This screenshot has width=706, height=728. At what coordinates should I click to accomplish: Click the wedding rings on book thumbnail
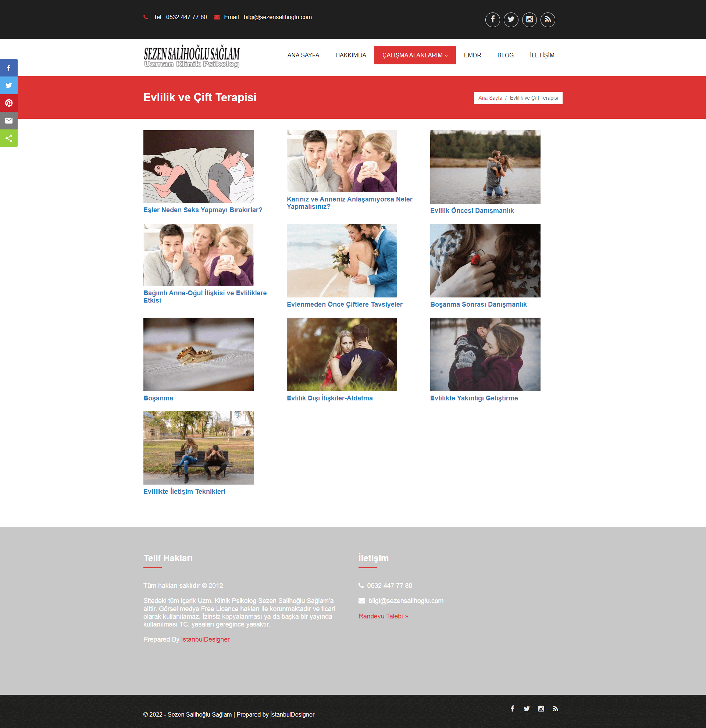click(198, 354)
